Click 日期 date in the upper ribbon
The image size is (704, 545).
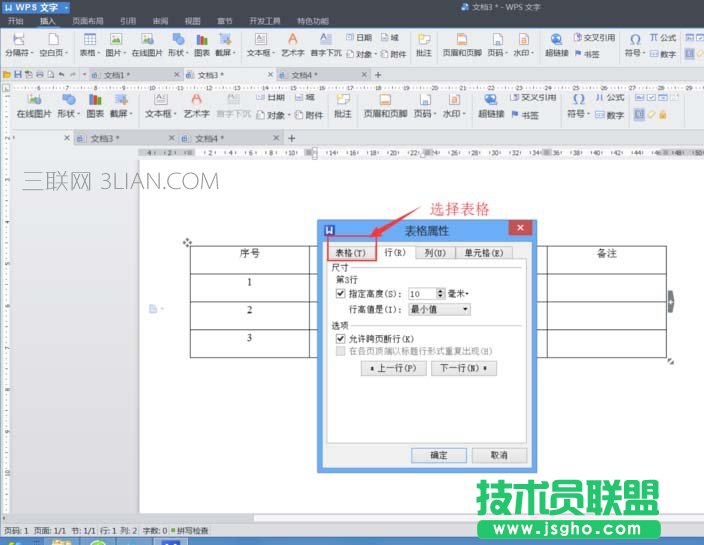[x=359, y=38]
